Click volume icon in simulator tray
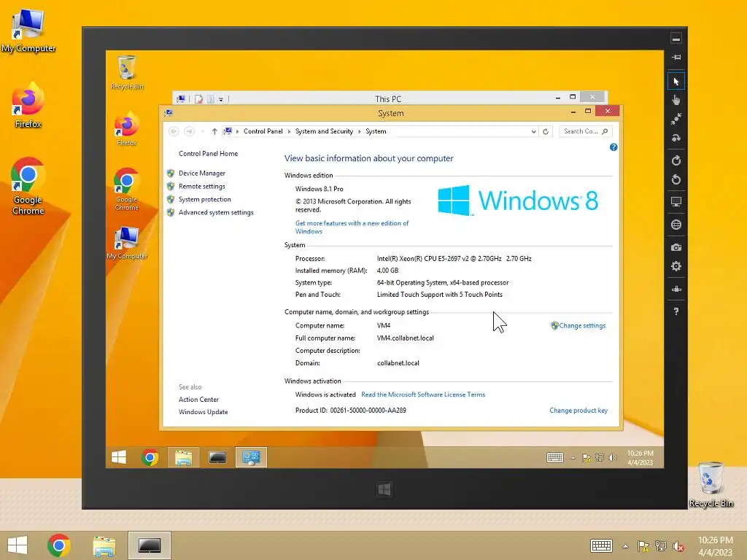747x560 pixels. (613, 458)
